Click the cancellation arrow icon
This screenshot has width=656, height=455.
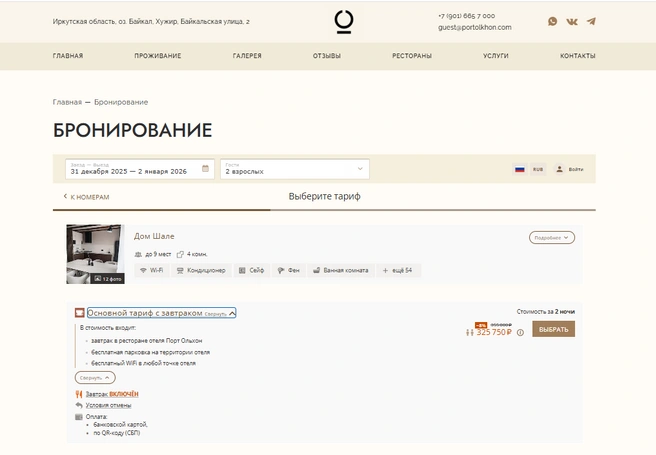79,405
